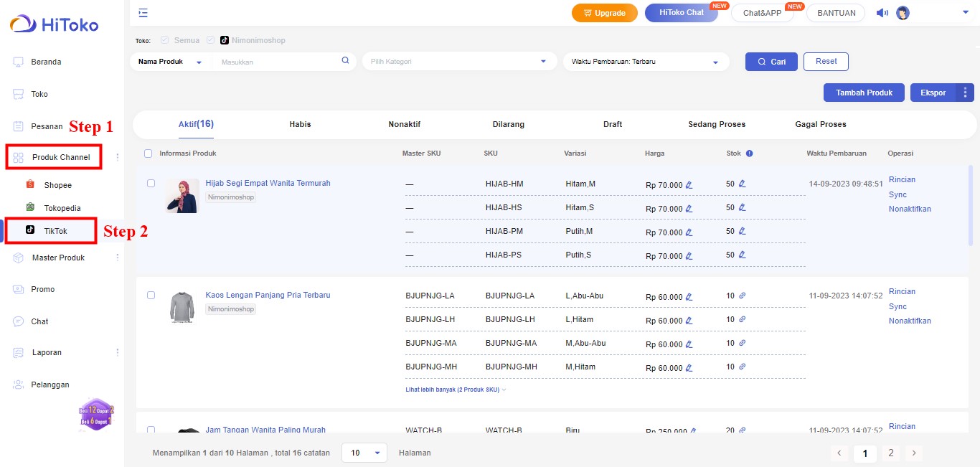This screenshot has height=467, width=980.
Task: Click the speaker notification icon
Action: pos(882,13)
